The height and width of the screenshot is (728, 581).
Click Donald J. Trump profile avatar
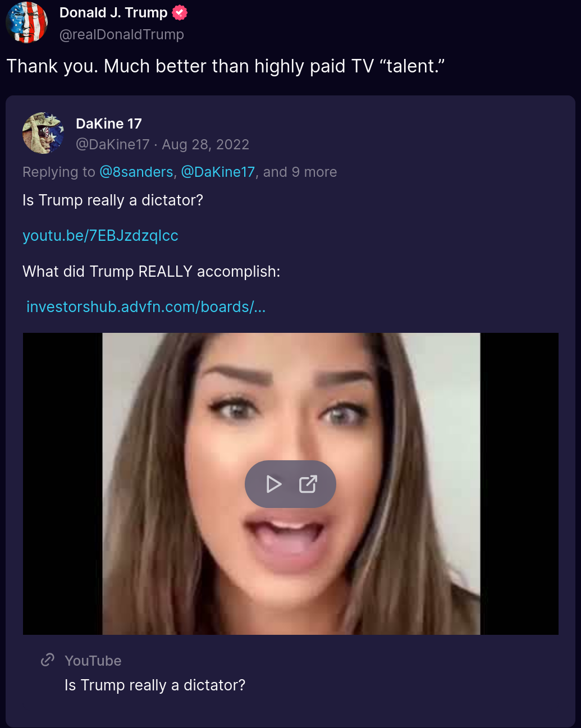(26, 22)
